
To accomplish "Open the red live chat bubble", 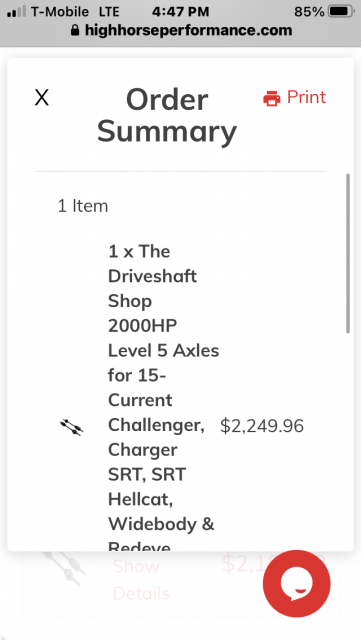I will tap(297, 583).
